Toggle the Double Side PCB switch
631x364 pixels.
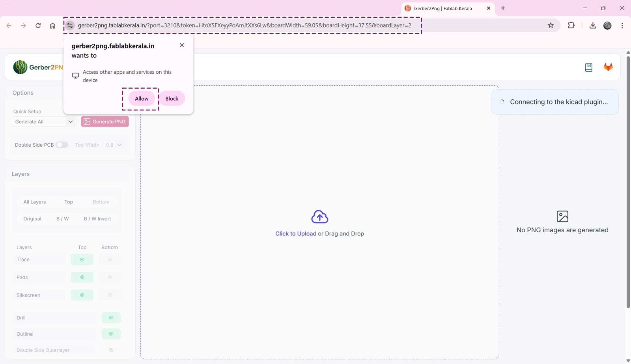[x=62, y=145]
